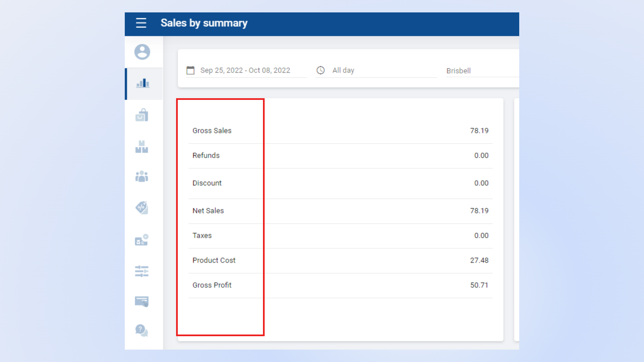Open the Sep 25 - Oct 08 date range
Viewport: 644px width, 362px height.
coord(245,70)
